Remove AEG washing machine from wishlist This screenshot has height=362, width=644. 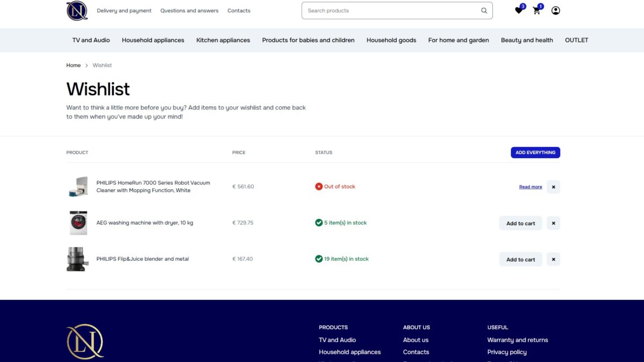[x=553, y=223]
